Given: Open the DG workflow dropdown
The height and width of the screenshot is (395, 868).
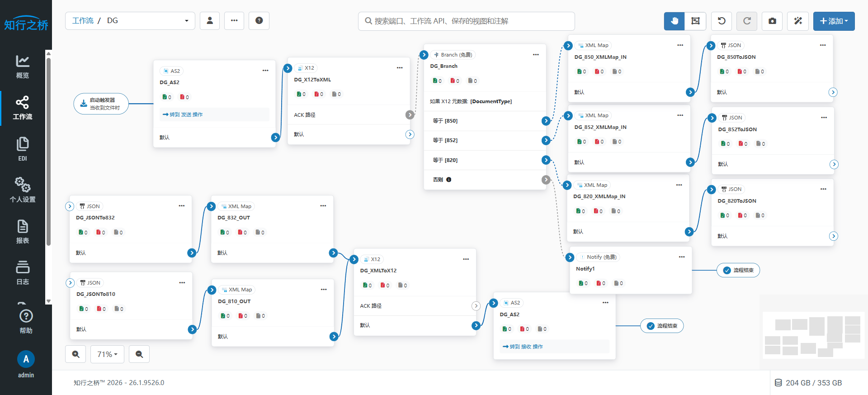Looking at the screenshot, I should coord(130,21).
